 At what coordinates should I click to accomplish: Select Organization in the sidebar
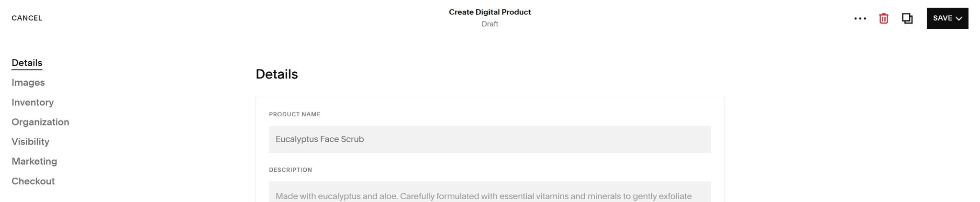point(40,122)
